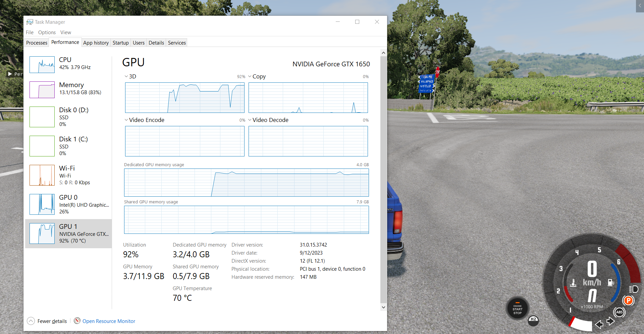Select the Performance tab

coord(65,42)
